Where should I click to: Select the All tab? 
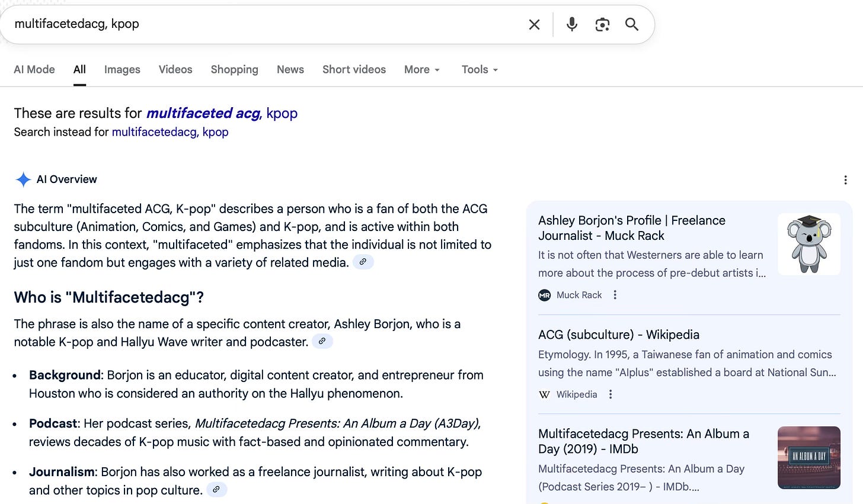(79, 69)
